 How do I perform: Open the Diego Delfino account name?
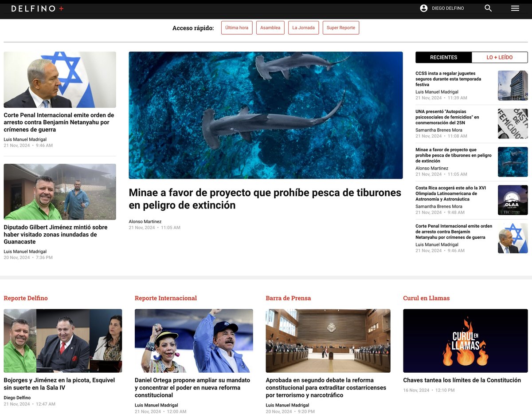pos(448,8)
